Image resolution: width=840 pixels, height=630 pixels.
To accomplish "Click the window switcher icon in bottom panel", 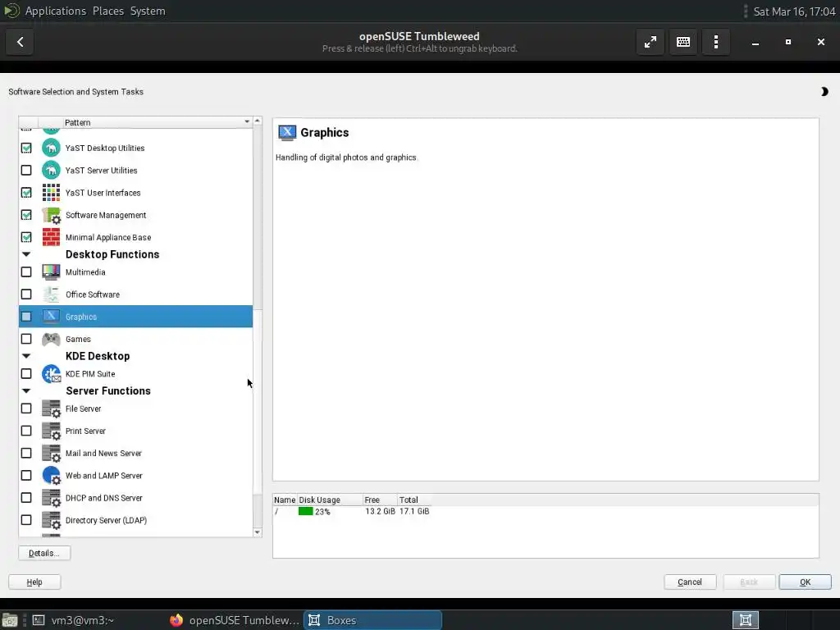I will tap(745, 620).
